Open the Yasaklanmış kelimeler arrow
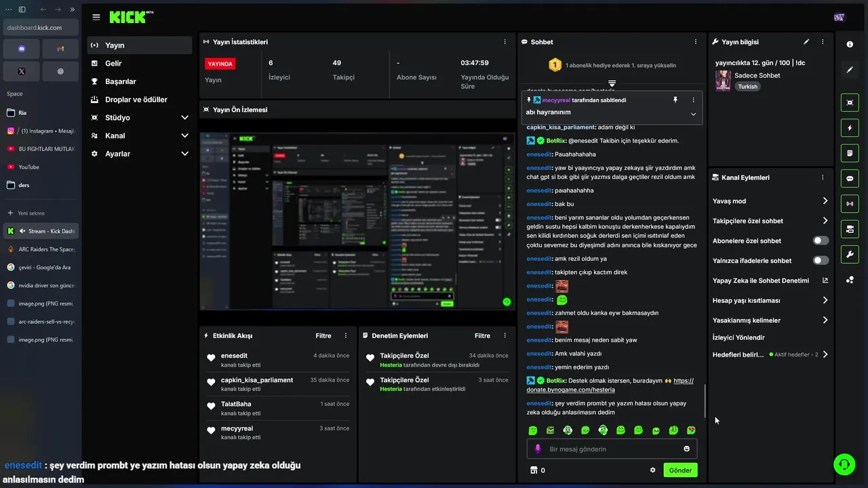The image size is (868, 488). (825, 320)
